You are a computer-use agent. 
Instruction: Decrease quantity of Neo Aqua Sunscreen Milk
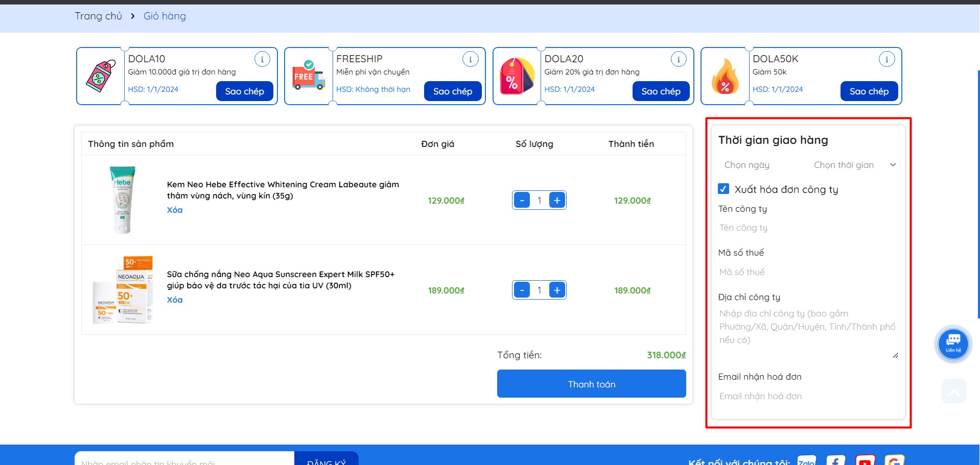tap(522, 290)
